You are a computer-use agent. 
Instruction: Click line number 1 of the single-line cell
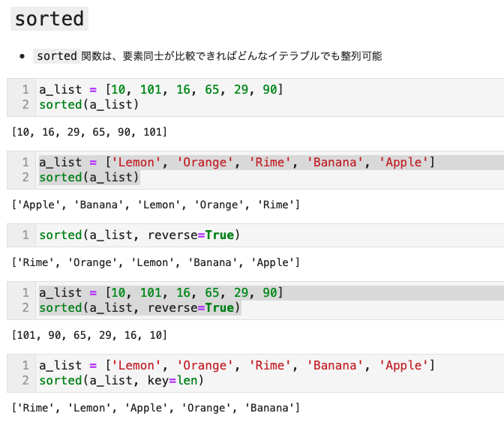pyautogui.click(x=25, y=235)
